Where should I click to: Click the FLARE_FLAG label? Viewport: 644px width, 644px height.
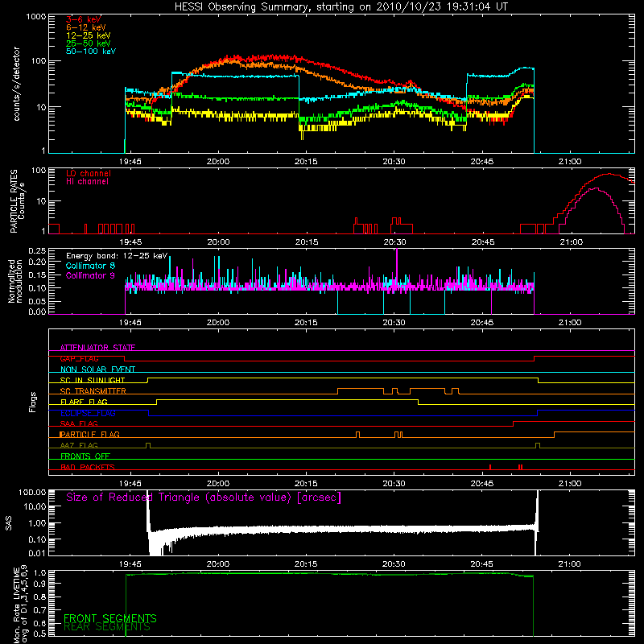84,402
